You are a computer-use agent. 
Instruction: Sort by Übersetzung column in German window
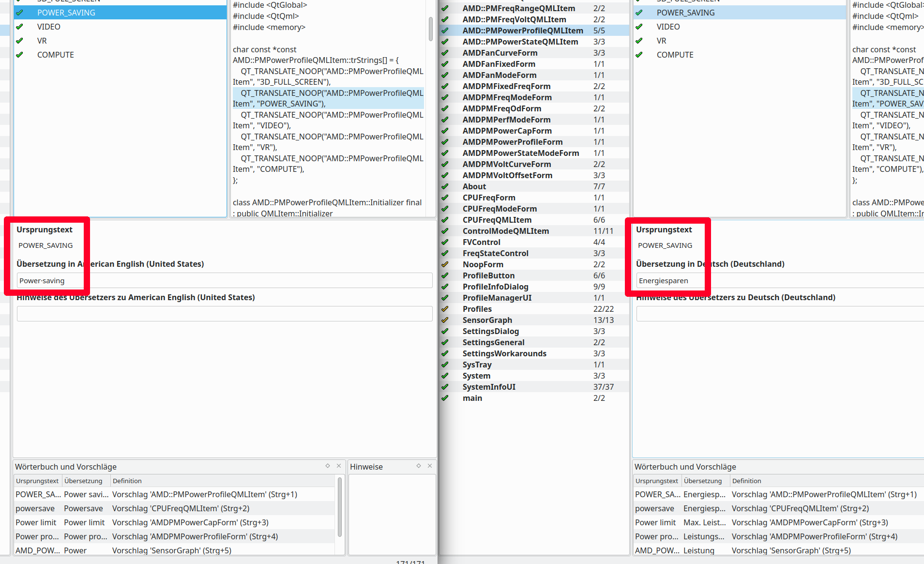pyautogui.click(x=705, y=481)
